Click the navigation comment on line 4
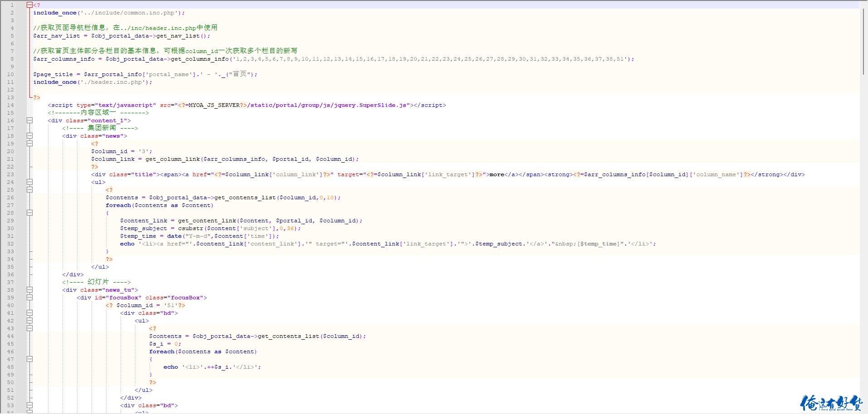The image size is (868, 414). tap(125, 28)
